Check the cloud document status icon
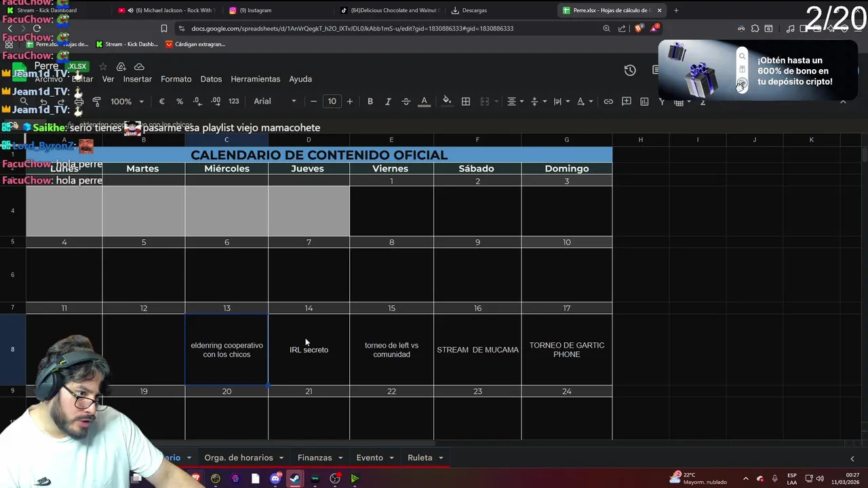The height and width of the screenshot is (488, 868). tap(139, 66)
